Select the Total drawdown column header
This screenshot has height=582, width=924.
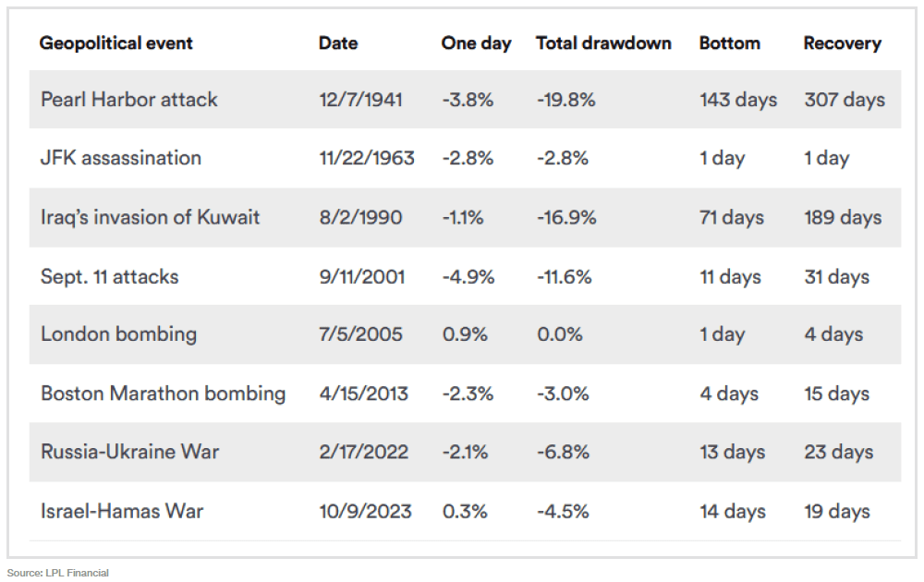(x=603, y=43)
